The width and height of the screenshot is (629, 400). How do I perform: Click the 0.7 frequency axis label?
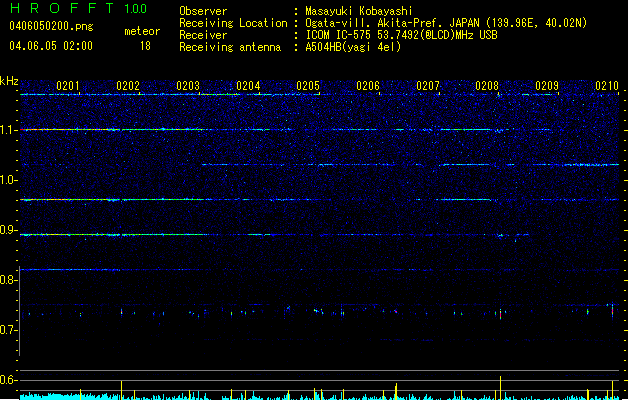(9, 330)
